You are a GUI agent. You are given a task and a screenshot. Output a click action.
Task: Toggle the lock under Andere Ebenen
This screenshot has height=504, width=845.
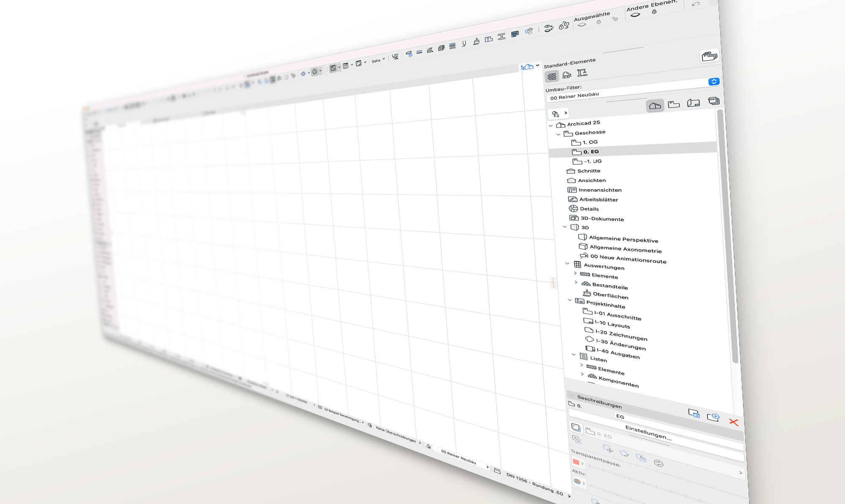point(654,12)
